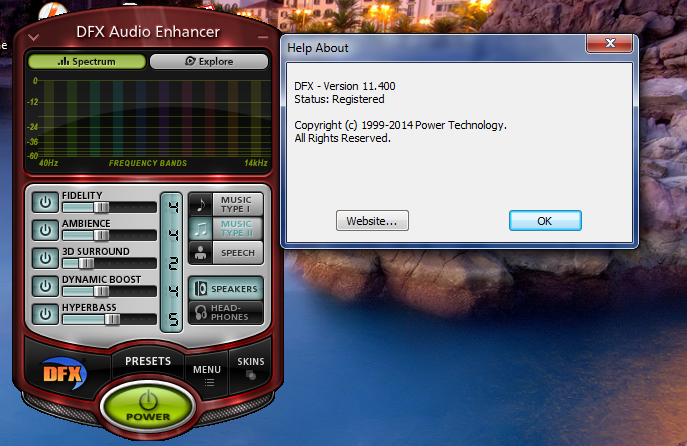The height and width of the screenshot is (446, 687).
Task: Select Music Type II mode
Action: (226, 228)
